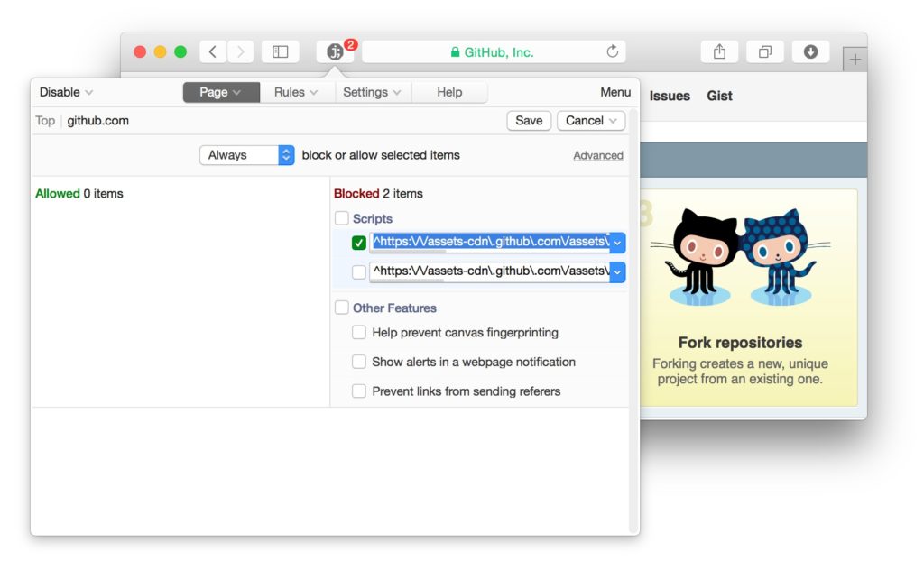The height and width of the screenshot is (570, 924).
Task: Open the Downloads icon in Safari
Action: (x=811, y=51)
